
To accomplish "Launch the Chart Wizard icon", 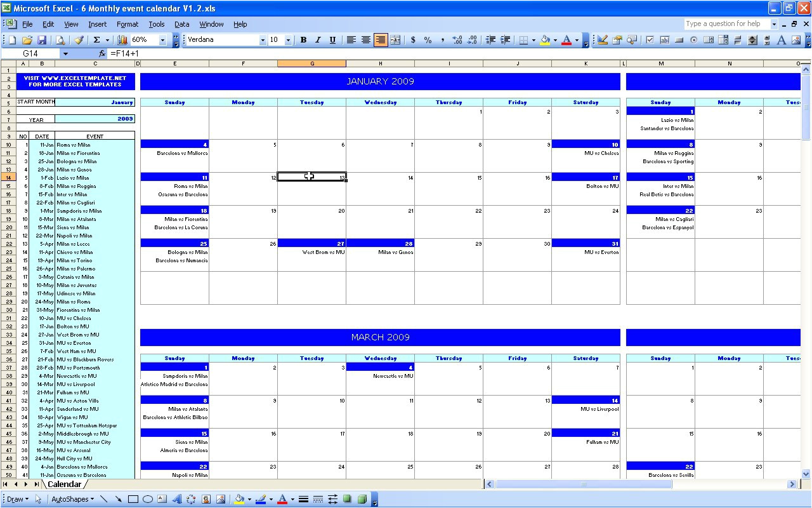I will click(x=122, y=40).
